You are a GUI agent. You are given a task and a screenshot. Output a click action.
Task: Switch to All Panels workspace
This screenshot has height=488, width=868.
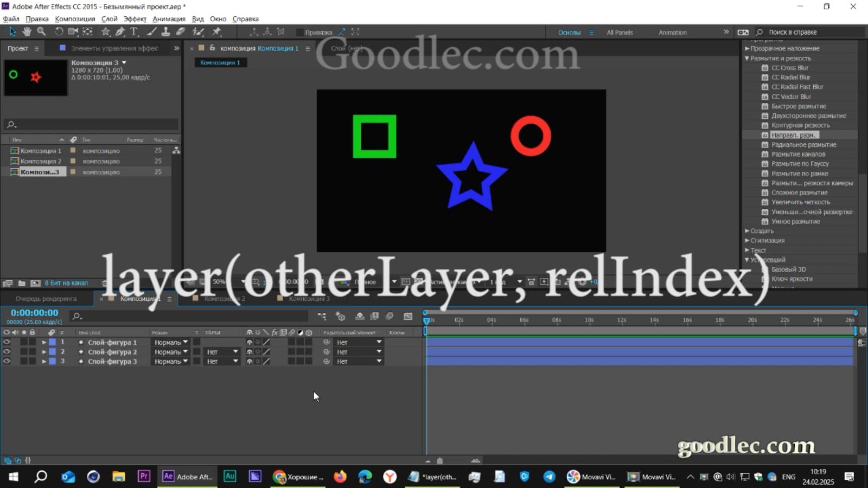[620, 33]
